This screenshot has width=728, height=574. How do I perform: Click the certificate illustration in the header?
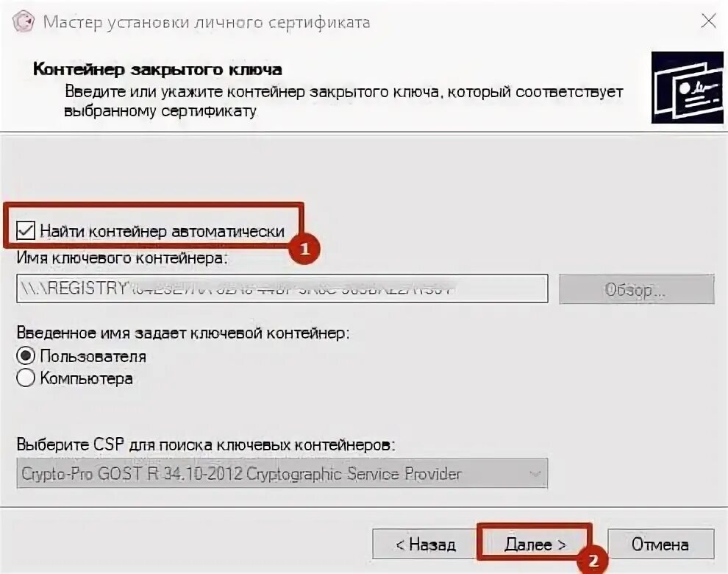coord(687,88)
